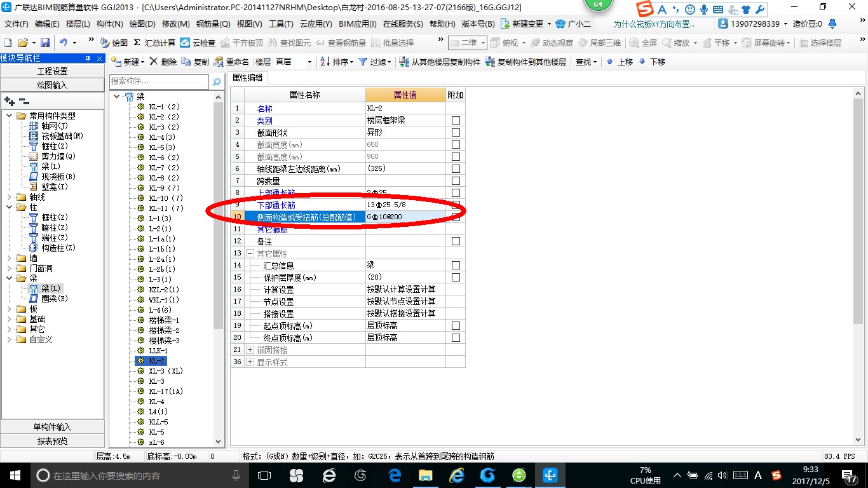The width and height of the screenshot is (868, 488).
Task: Open the 文件(F) menu
Action: point(17,24)
